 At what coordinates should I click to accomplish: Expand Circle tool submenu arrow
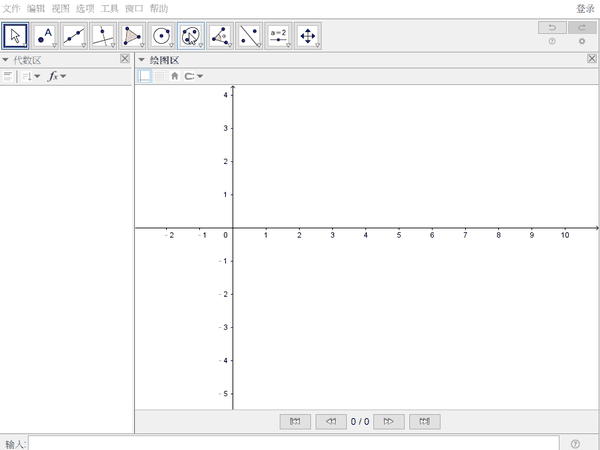pos(171,46)
